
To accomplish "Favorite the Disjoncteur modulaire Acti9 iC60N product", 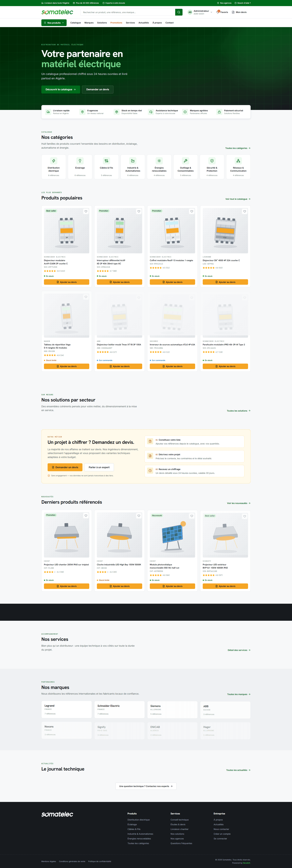I will coord(86,211).
